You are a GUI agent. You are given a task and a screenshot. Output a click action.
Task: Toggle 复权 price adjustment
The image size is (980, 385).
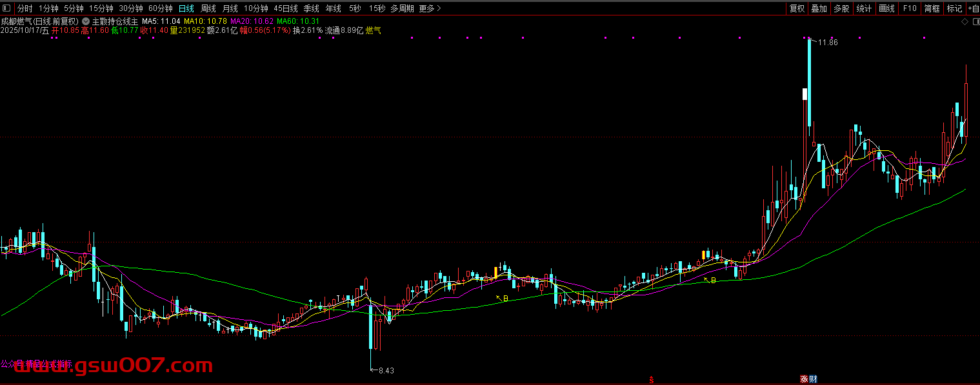click(x=797, y=8)
